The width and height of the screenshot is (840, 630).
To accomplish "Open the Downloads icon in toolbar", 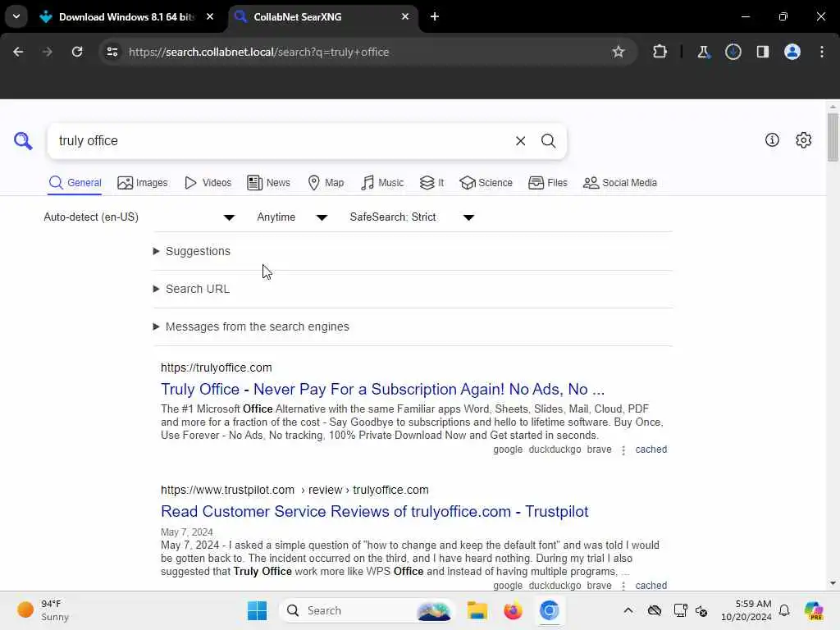I will [733, 52].
